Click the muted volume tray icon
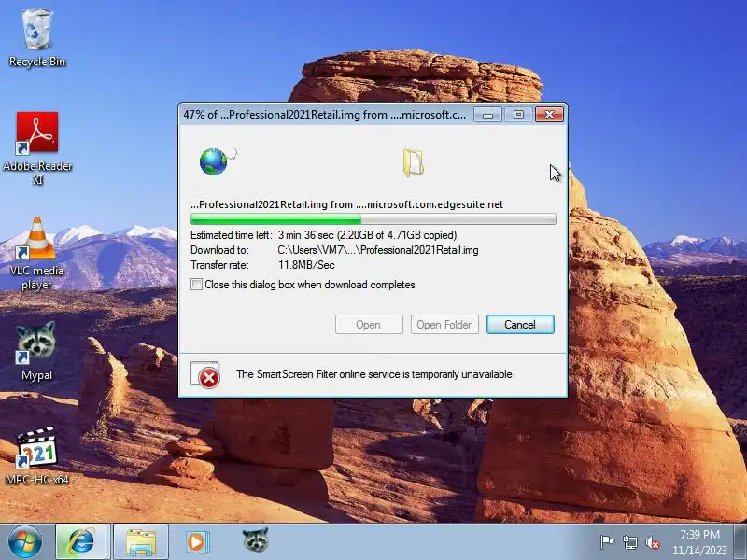747x560 pixels. coord(652,542)
